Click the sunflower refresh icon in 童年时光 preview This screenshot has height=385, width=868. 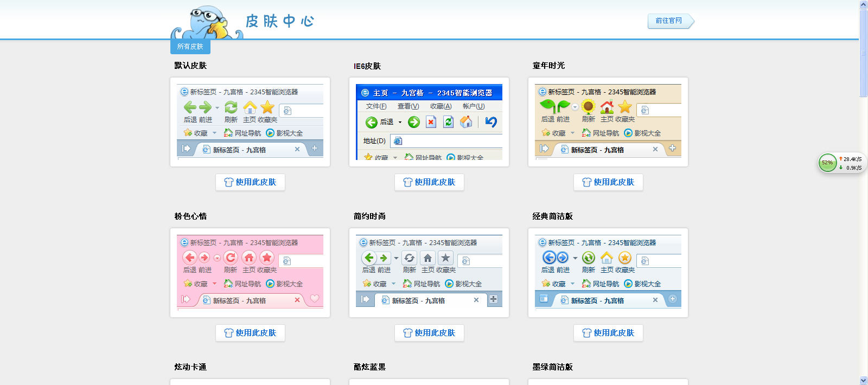589,107
